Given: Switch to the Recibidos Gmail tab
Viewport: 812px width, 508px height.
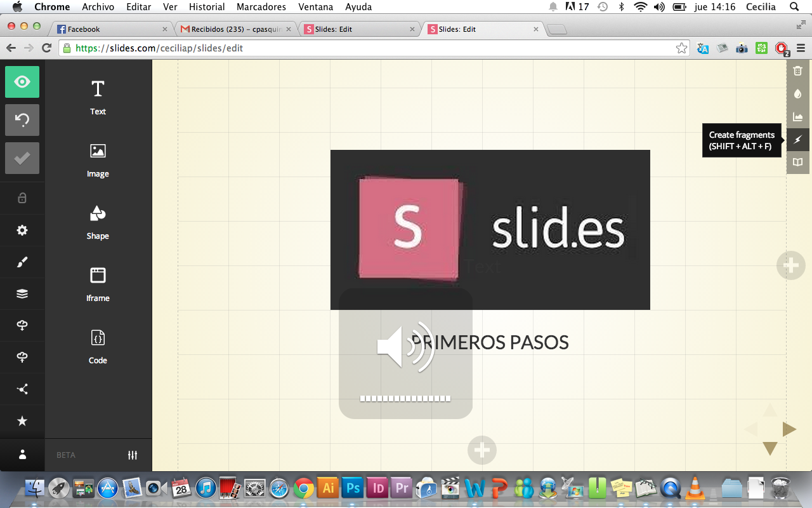Looking at the screenshot, I should 235,29.
